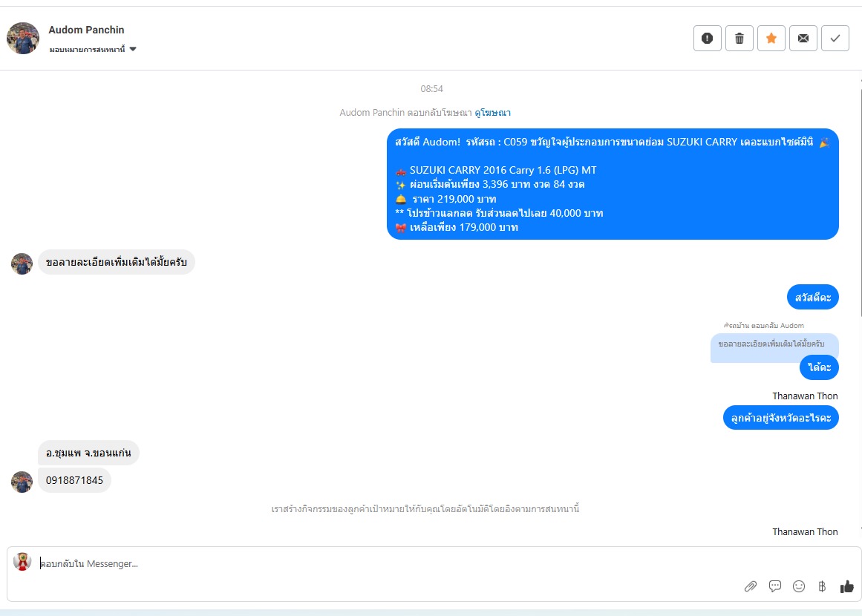
Task: Send a thumbs-up like
Action: click(846, 586)
